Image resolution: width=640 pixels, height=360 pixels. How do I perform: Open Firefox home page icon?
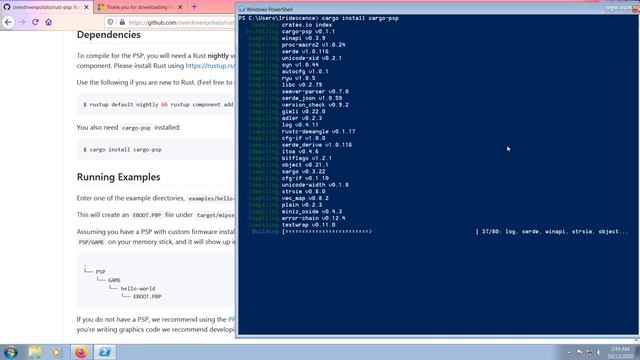pyautogui.click(x=49, y=22)
